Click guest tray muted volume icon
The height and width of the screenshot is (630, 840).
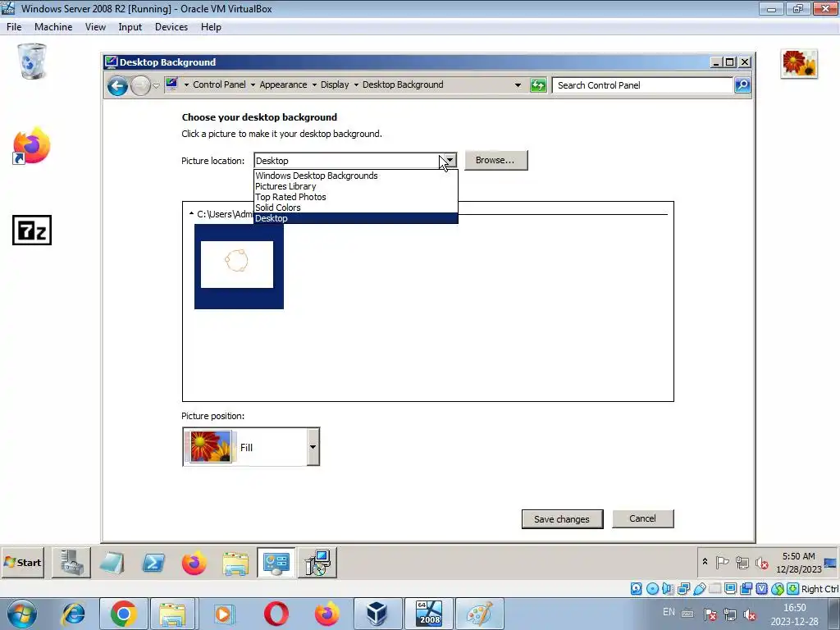(x=761, y=563)
